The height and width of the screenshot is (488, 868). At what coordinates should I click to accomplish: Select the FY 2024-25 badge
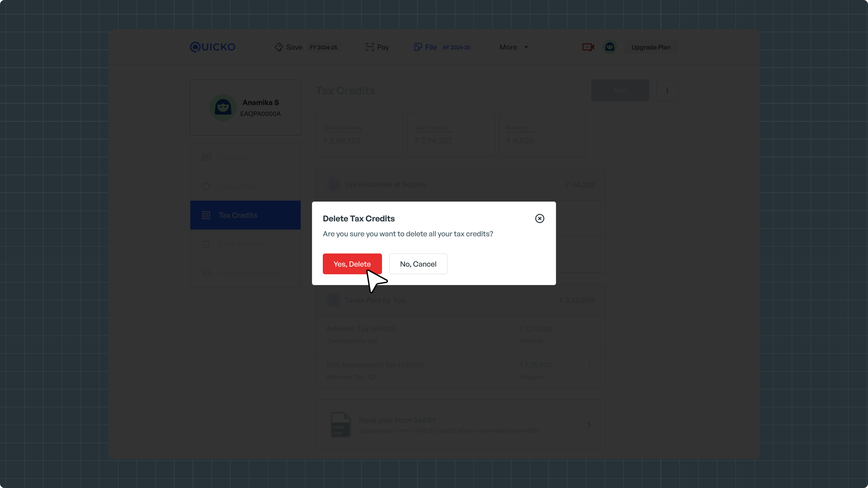(x=323, y=47)
